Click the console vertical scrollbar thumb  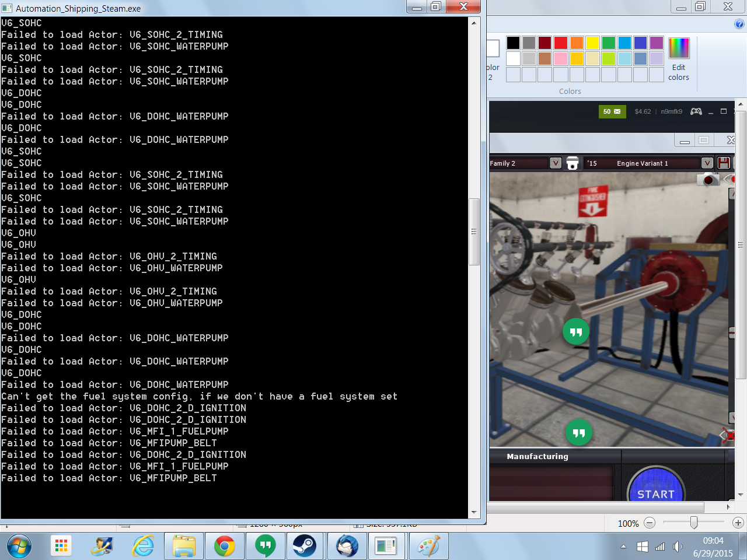coord(474,232)
